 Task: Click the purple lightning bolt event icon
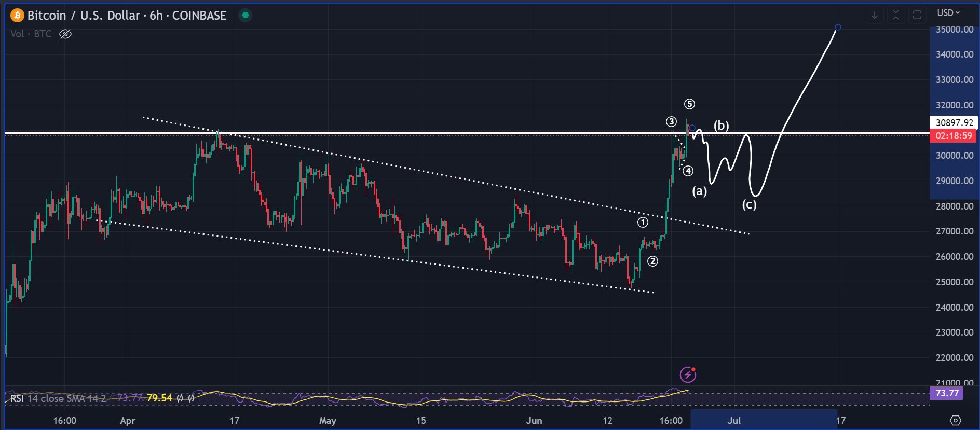tap(688, 374)
